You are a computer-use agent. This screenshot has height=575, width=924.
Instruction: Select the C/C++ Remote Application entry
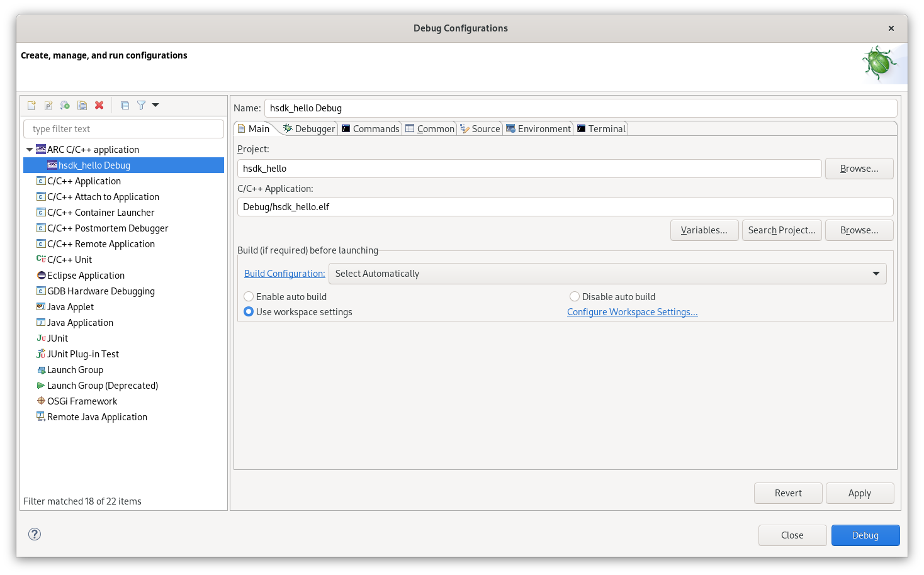click(x=101, y=243)
